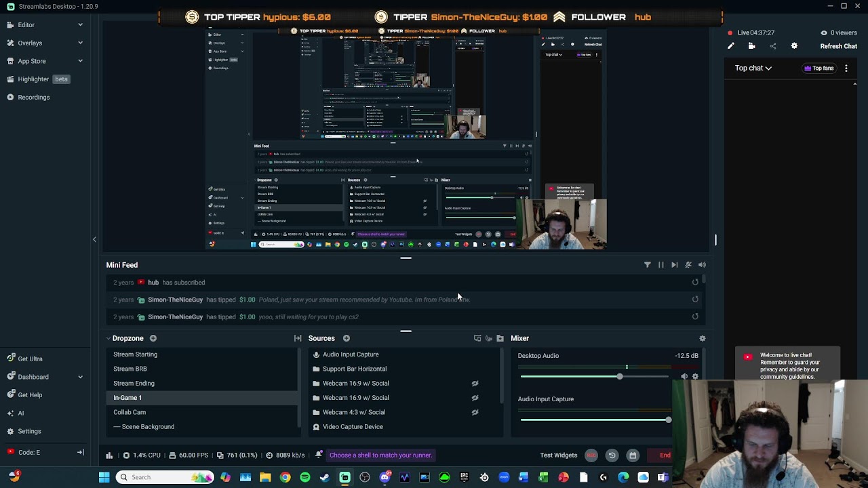Screen dimensions: 868x488
Task: Collapse the left side panel arrow
Action: pos(94,239)
